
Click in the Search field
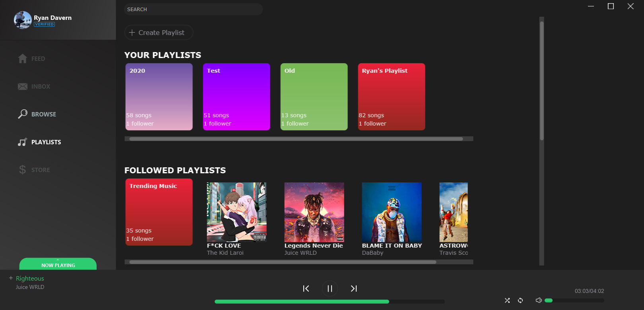193,9
